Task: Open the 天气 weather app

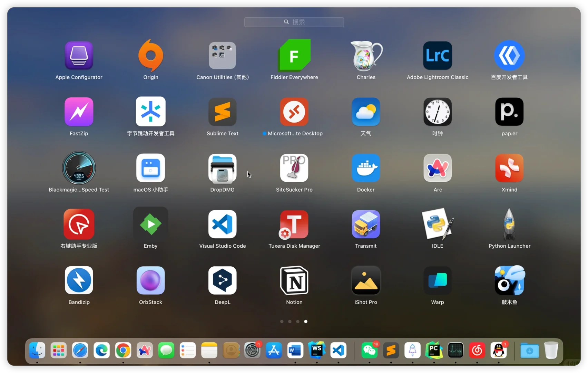Action: tap(366, 112)
